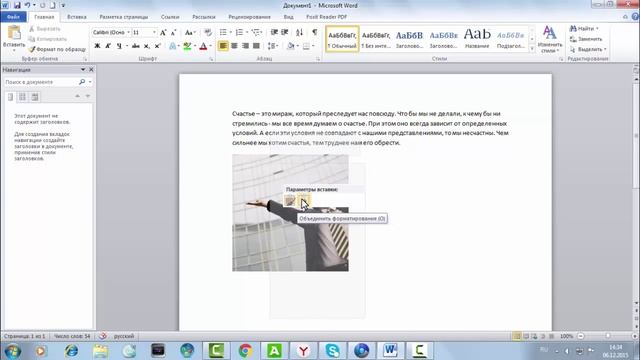Click the Копировать button
This screenshot has height=360, width=640.
pos(48,39)
